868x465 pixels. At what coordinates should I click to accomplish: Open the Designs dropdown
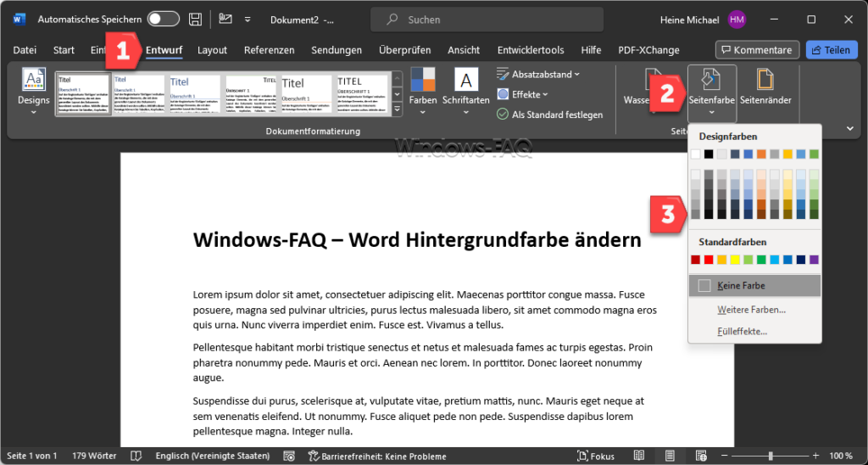34,92
